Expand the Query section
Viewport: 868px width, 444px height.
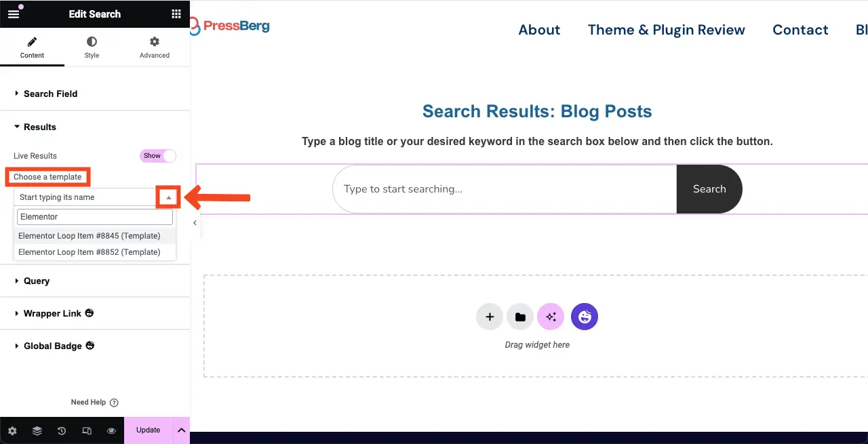coord(36,281)
